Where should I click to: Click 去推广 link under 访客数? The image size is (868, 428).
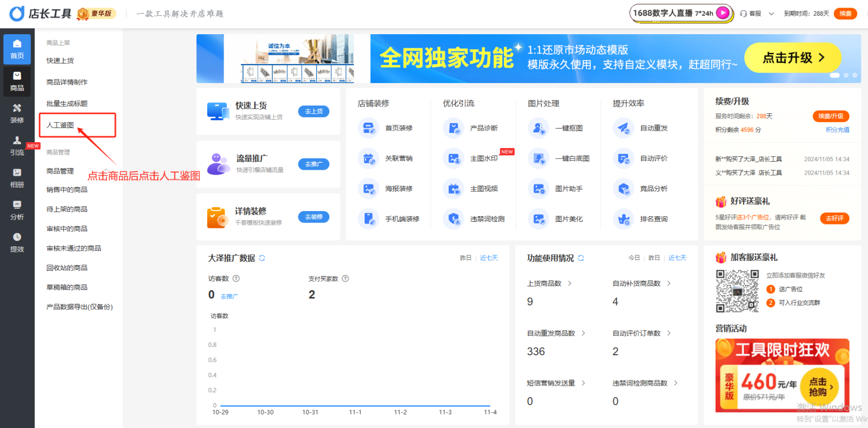coord(229,296)
